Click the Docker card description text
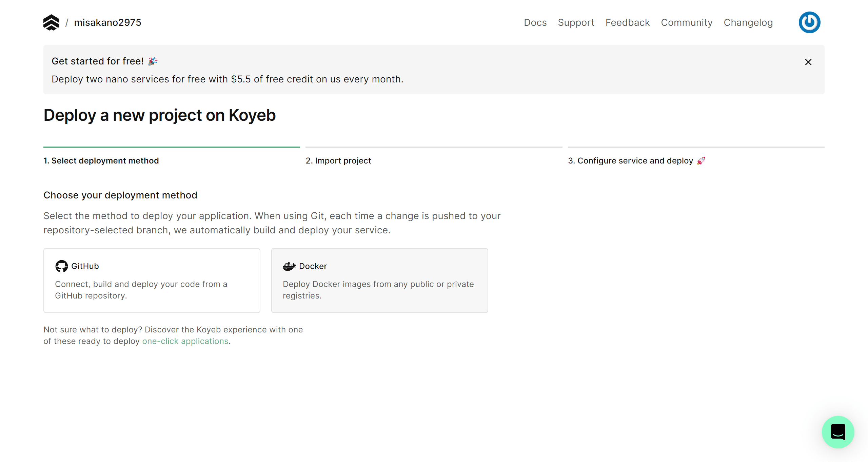This screenshot has height=462, width=868. tap(378, 290)
